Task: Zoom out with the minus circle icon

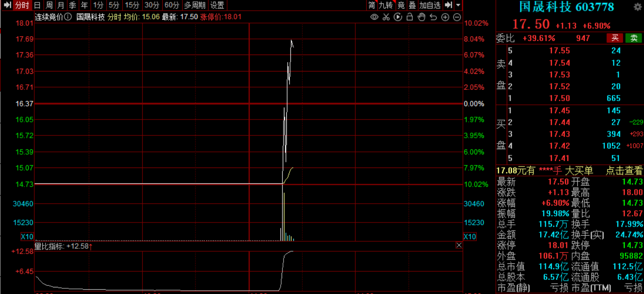Action: click(x=457, y=17)
